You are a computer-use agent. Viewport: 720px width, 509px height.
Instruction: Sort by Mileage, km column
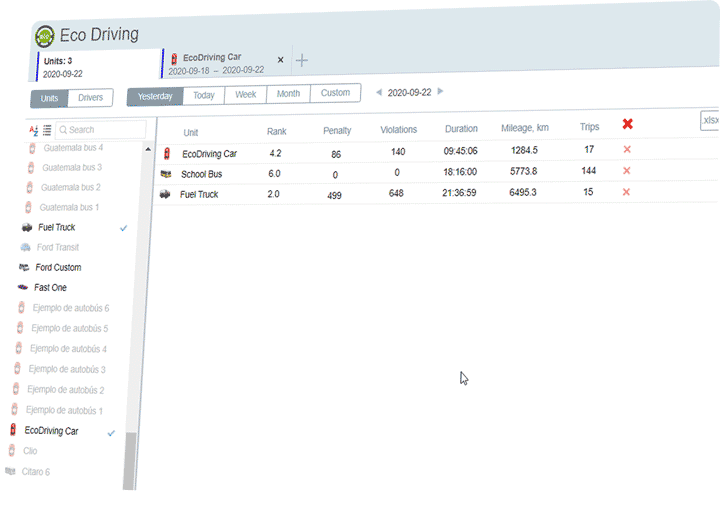(525, 128)
